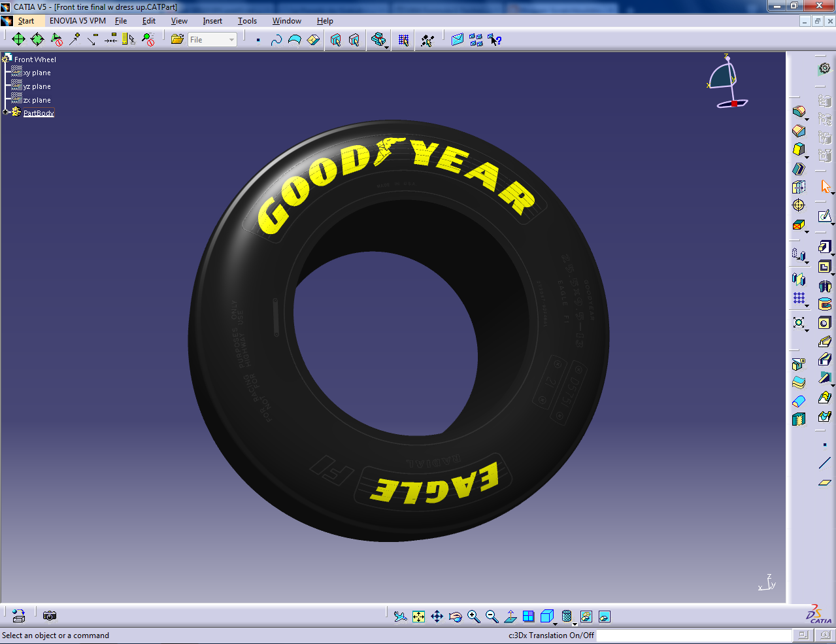Select PartBody in specification tree
Screen dimensions: 836x644
click(39, 113)
